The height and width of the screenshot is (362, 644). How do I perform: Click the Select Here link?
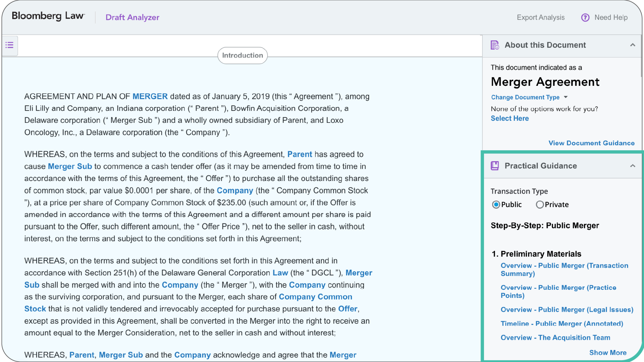tap(509, 118)
